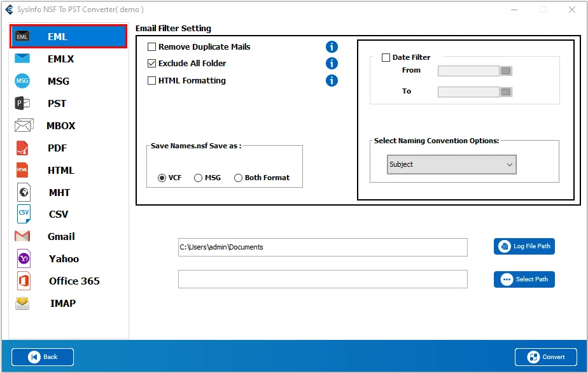588x373 pixels.
Task: Click the empty destination path input field
Action: tap(323, 279)
